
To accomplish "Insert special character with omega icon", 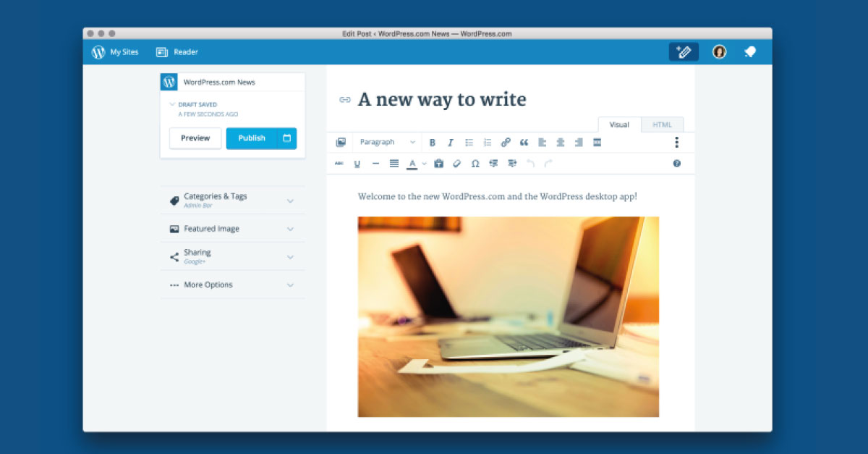I will click(x=475, y=164).
